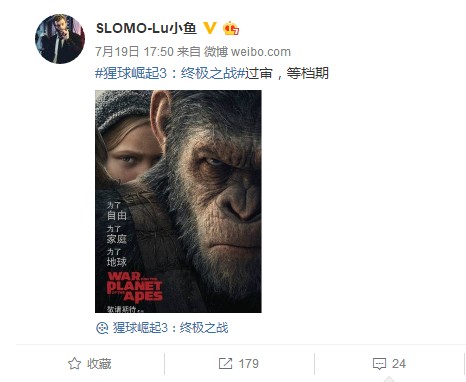Open the 微博 weibo.com source link

(247, 52)
